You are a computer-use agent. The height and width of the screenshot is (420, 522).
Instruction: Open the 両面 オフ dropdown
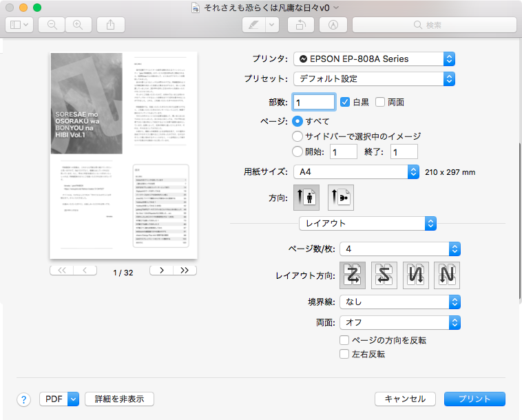pyautogui.click(x=400, y=322)
